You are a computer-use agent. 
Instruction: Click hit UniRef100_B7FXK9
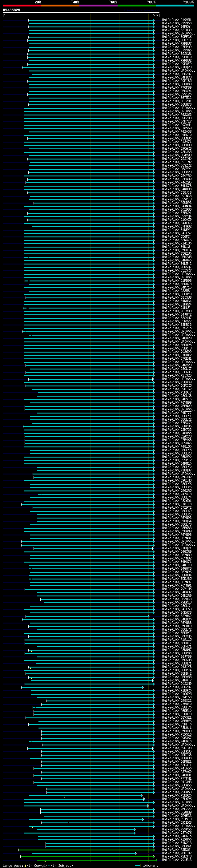[x=176, y=423]
